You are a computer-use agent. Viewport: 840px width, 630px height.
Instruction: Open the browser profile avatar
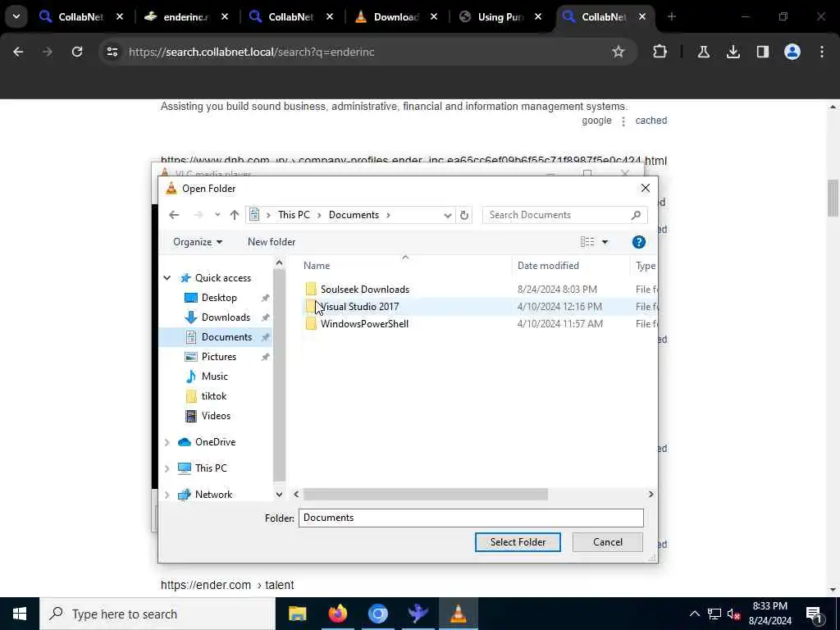[792, 52]
